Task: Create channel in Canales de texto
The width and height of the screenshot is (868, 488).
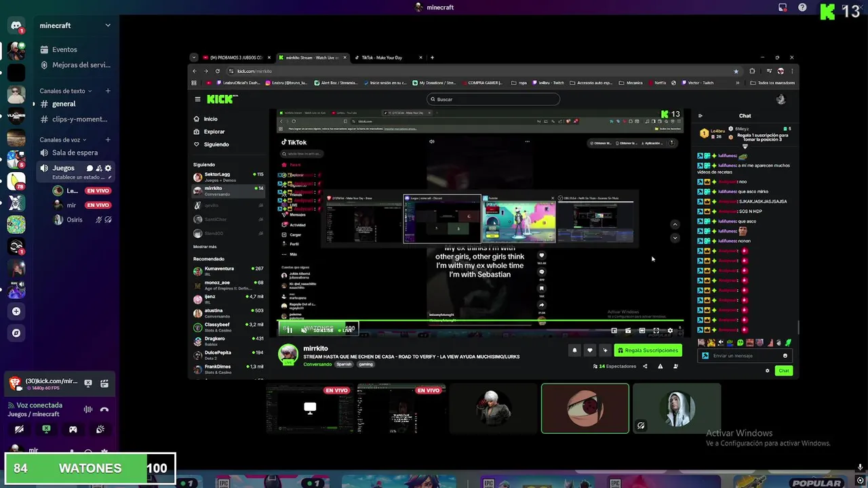Action: pyautogui.click(x=108, y=91)
